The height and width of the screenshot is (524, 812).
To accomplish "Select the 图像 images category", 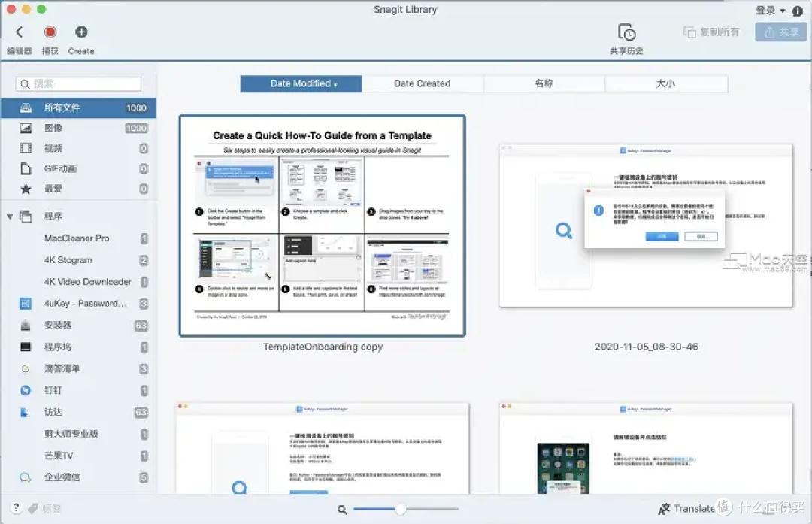I will click(x=79, y=128).
